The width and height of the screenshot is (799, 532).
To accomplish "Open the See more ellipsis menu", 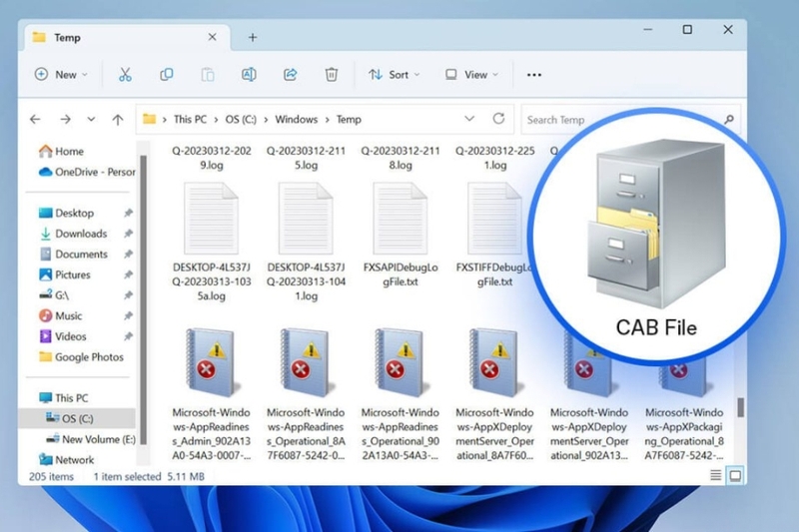I will coord(534,75).
